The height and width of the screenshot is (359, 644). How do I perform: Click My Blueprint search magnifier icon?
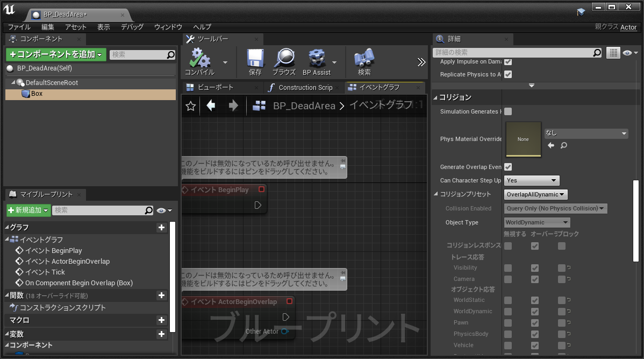click(x=149, y=210)
